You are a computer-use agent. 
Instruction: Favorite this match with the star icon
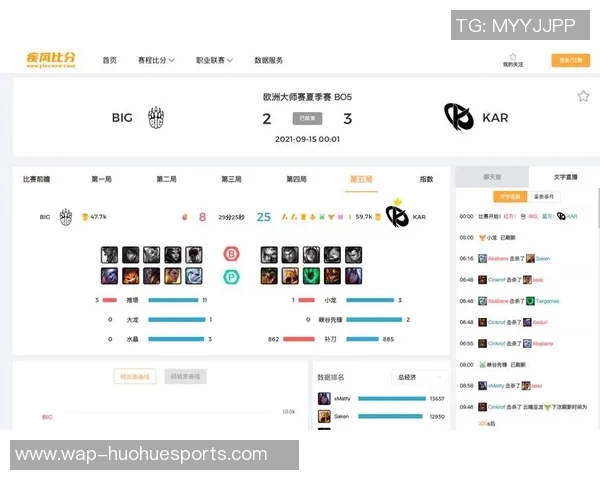pyautogui.click(x=583, y=96)
